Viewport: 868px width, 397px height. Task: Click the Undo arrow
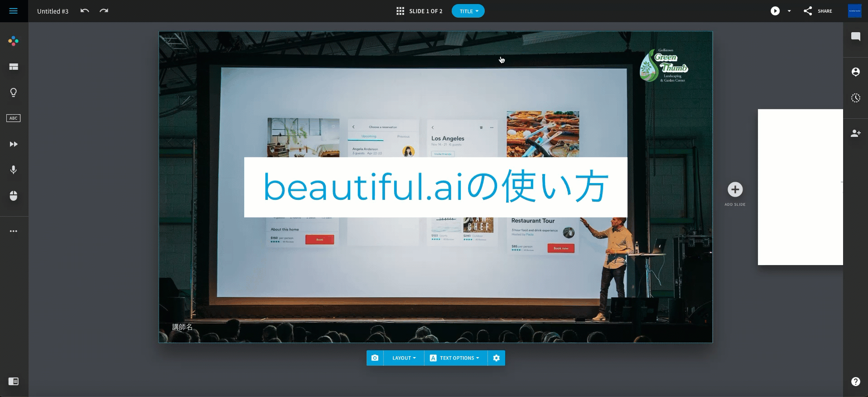pos(85,11)
